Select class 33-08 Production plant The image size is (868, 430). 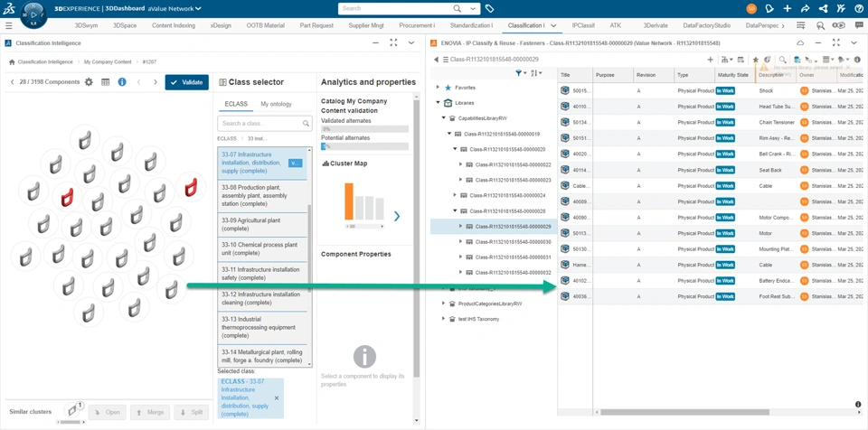(262, 196)
